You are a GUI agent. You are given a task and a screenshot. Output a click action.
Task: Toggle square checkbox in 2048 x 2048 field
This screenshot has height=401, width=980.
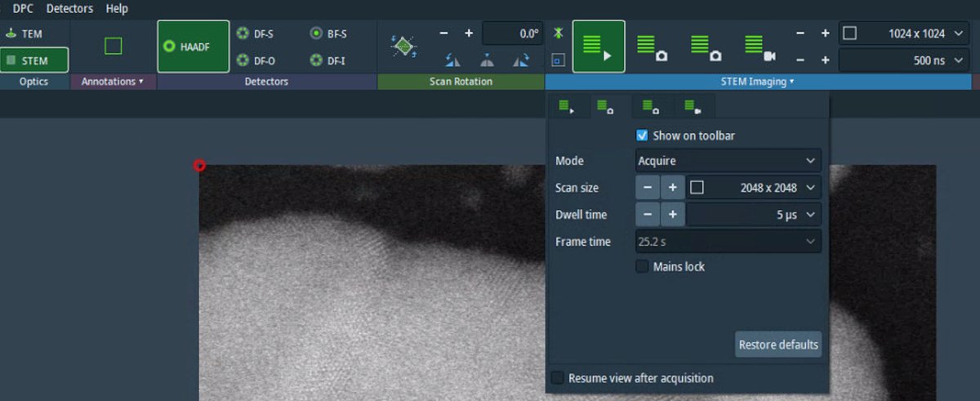tap(697, 188)
